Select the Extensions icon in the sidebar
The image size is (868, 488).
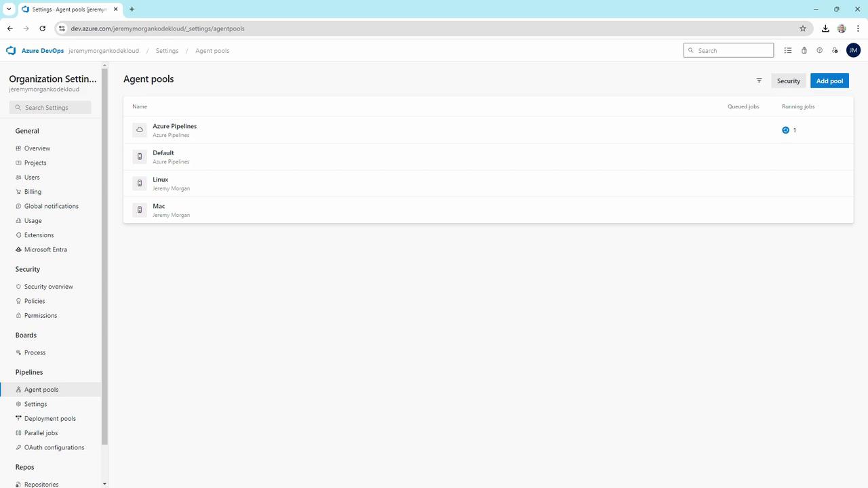pos(18,235)
